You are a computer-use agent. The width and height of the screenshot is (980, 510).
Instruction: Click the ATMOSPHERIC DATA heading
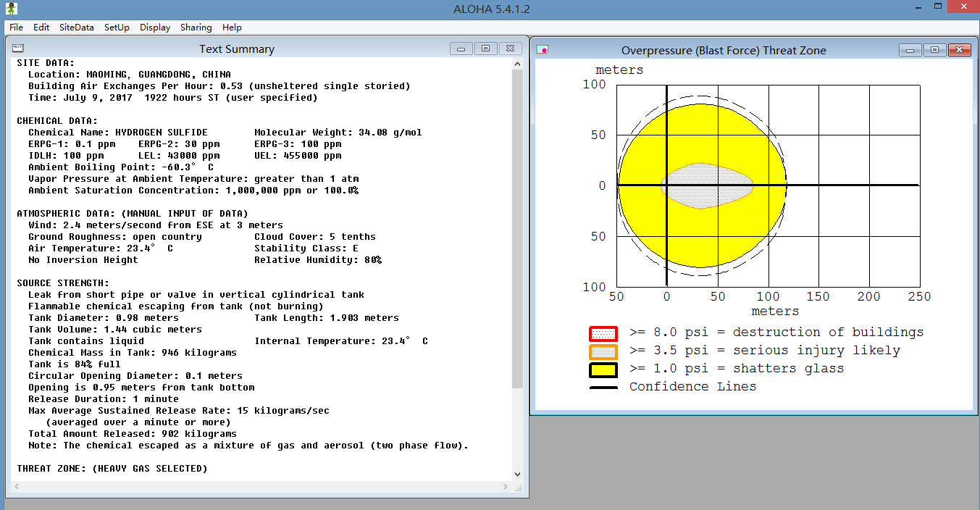[133, 214]
